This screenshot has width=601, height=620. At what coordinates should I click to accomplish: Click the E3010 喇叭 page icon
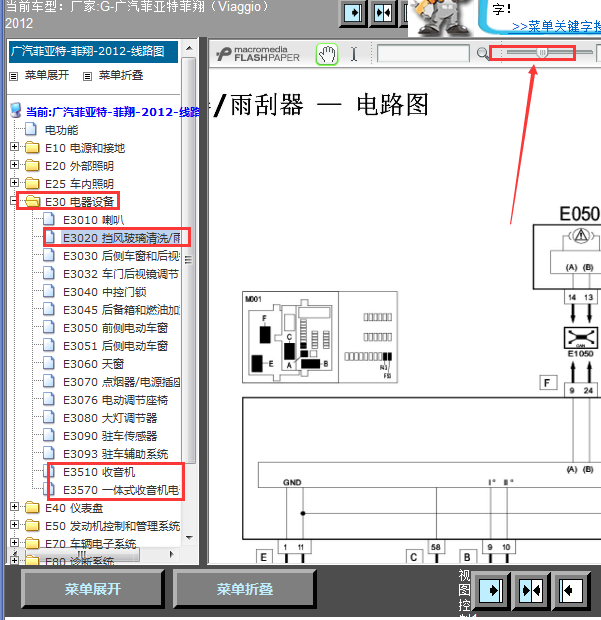49,219
